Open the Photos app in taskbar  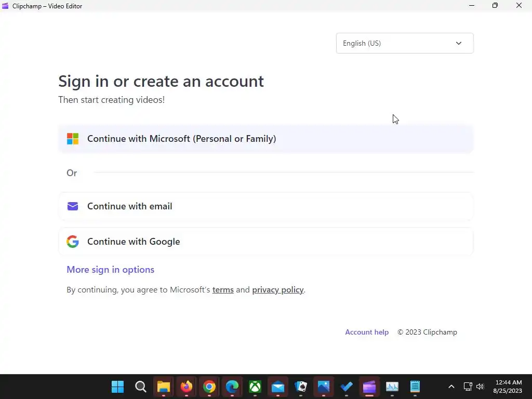(324, 387)
